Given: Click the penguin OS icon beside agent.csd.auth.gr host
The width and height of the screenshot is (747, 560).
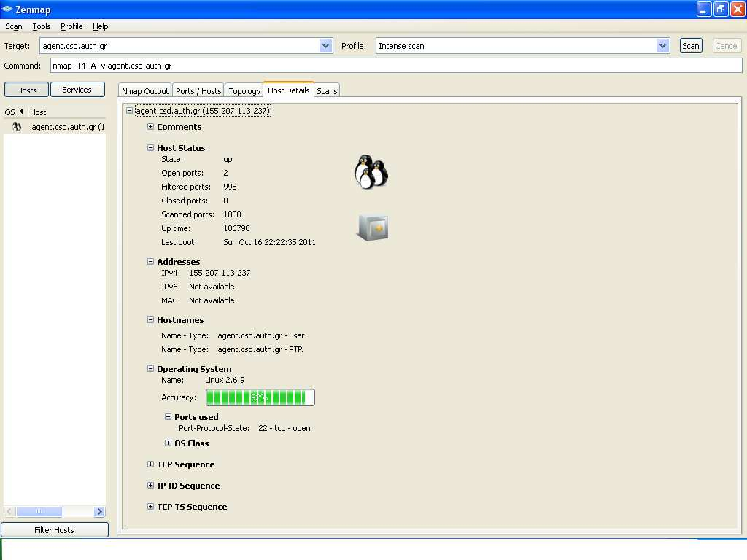Looking at the screenshot, I should point(17,127).
